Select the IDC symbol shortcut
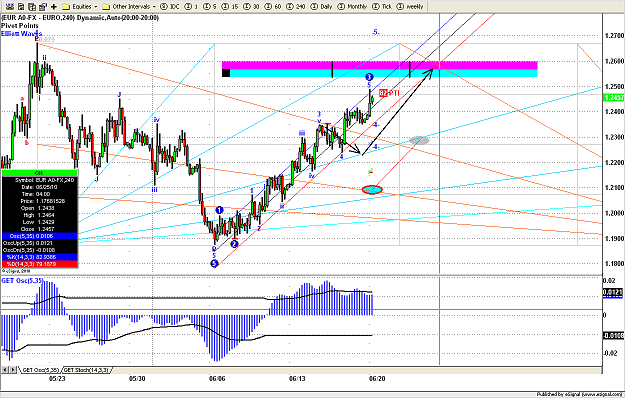 (170, 6)
